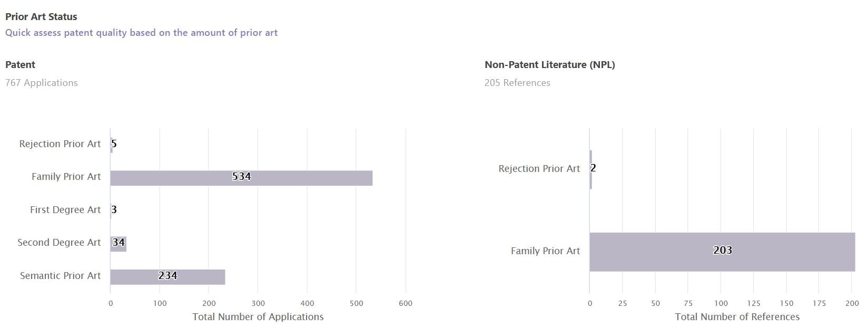Click the NPL Family Prior Art bar showing 203
Viewport: 868px width, 327px height.
click(722, 252)
